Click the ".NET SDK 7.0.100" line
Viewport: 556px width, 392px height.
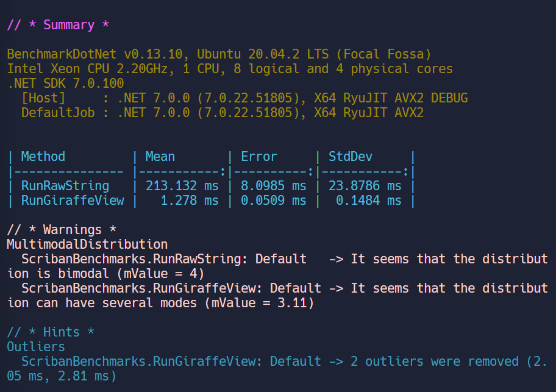(65, 84)
